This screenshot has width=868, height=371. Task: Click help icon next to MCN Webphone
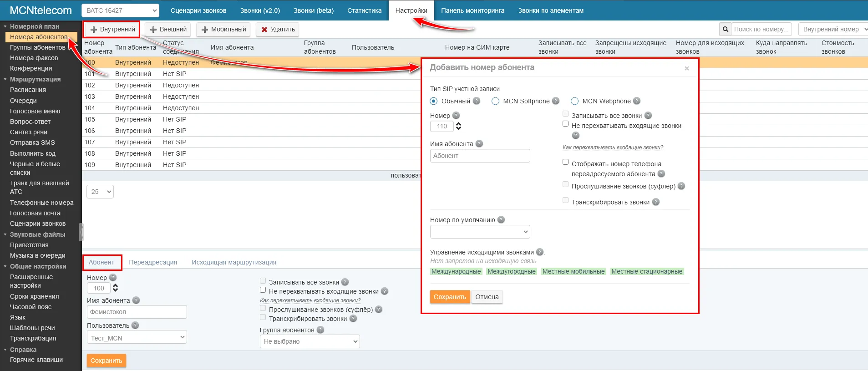point(637,101)
